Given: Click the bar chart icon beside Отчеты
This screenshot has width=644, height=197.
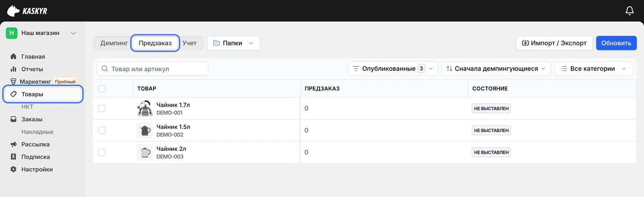Looking at the screenshot, I should (x=13, y=69).
